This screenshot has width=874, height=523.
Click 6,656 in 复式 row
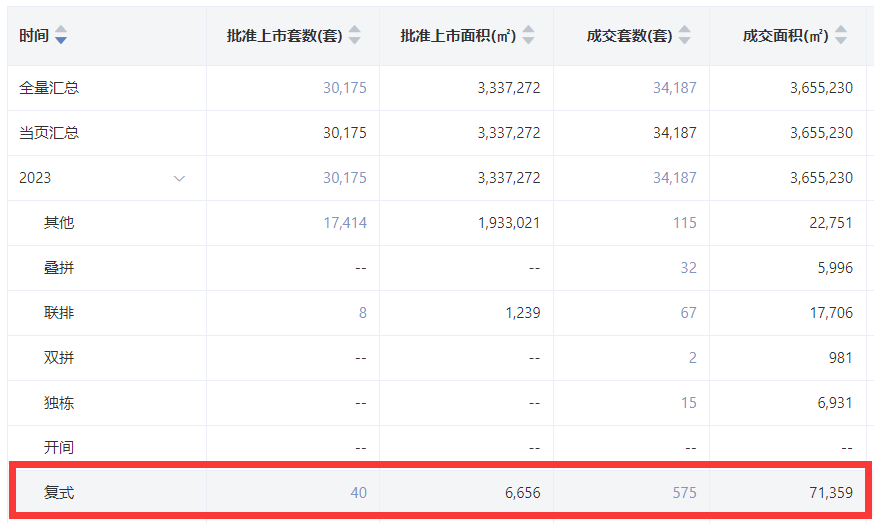523,493
